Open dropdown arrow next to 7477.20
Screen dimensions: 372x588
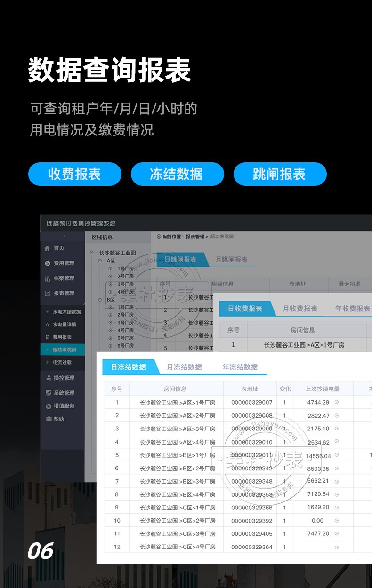click(x=337, y=534)
